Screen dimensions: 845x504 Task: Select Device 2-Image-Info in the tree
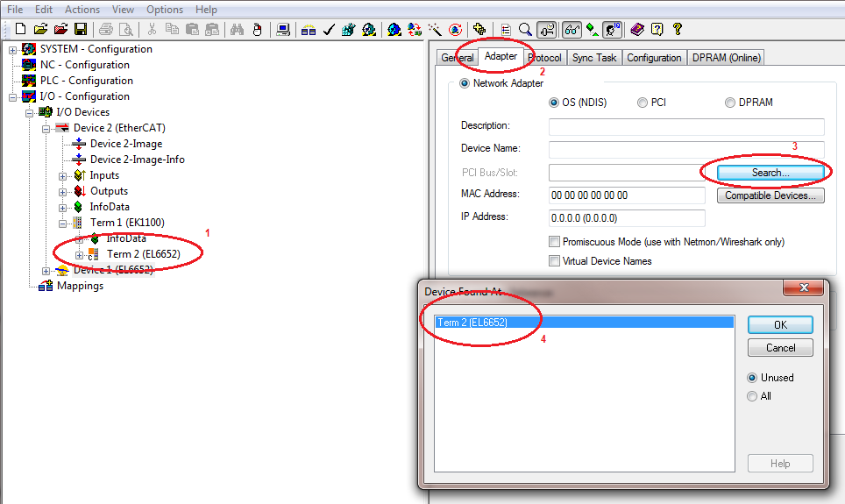coord(137,160)
